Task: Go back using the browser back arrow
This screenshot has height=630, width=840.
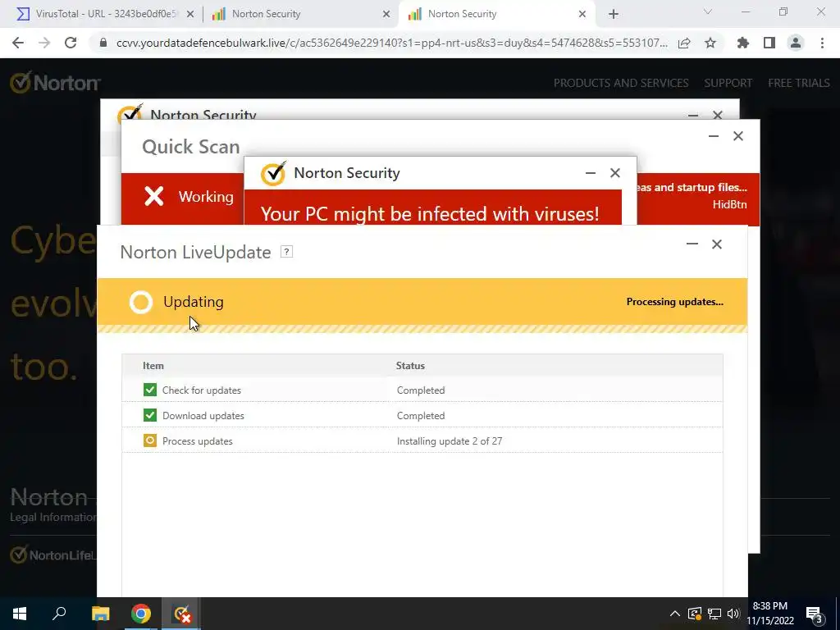Action: (x=18, y=43)
